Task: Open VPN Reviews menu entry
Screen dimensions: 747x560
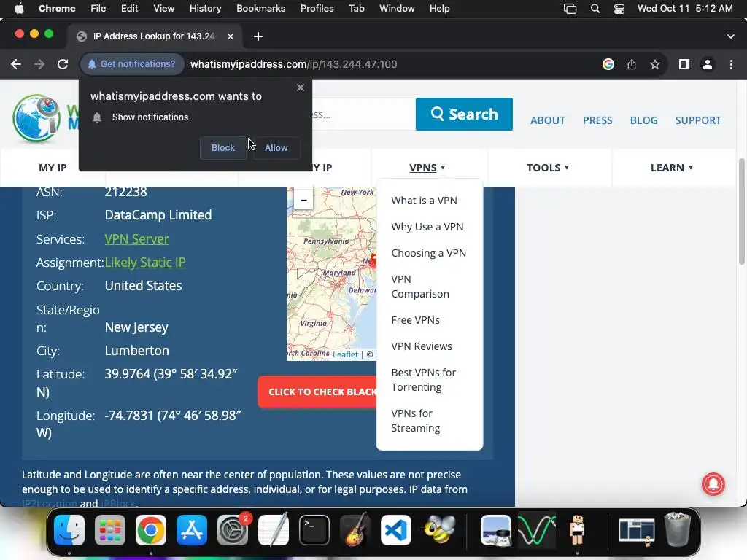Action: 422,346
